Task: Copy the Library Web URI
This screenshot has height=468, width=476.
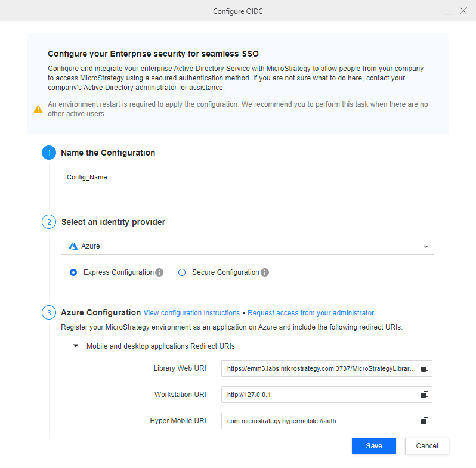Action: click(424, 368)
